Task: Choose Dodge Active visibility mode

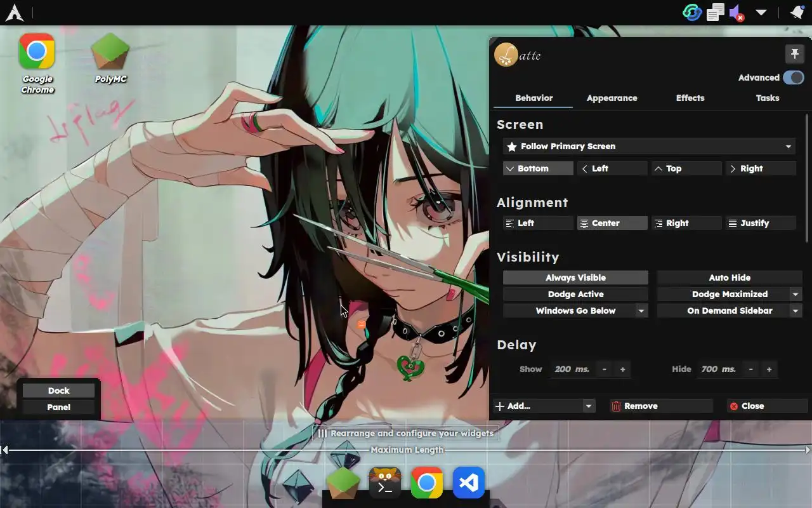Action: coord(575,294)
